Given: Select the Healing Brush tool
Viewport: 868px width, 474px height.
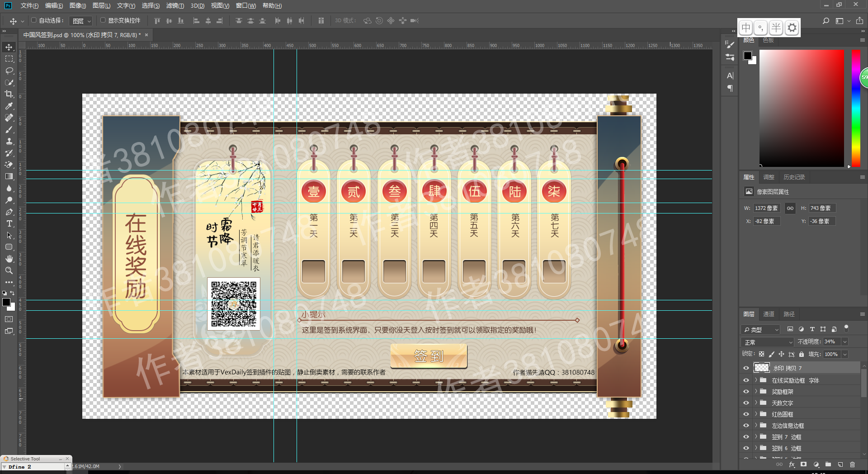Looking at the screenshot, I should coord(9,118).
